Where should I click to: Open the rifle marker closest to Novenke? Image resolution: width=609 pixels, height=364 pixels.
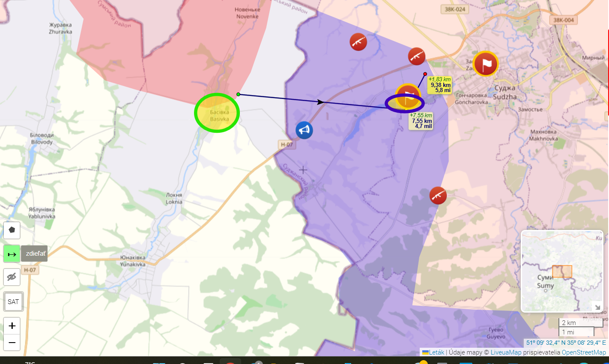358,42
